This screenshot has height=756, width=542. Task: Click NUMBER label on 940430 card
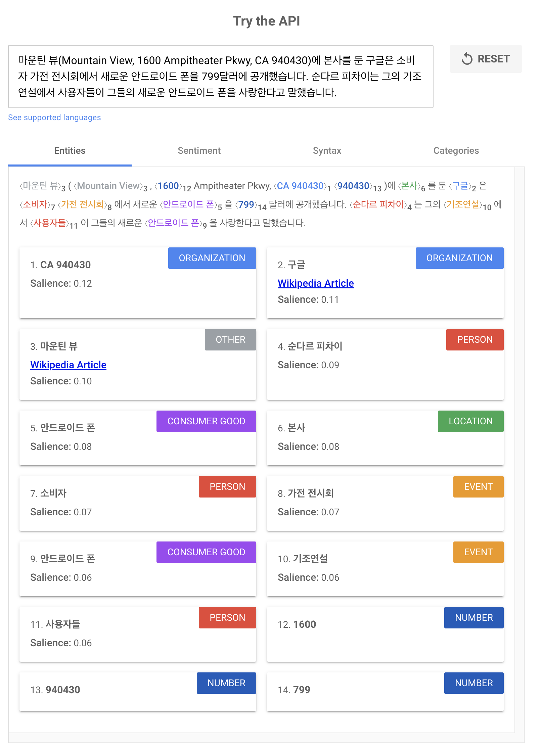226,683
